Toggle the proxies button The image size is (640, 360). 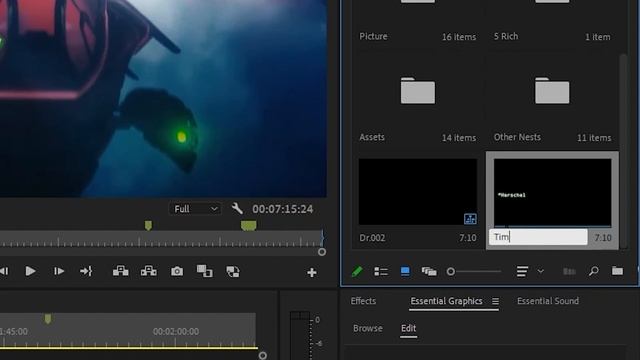(x=233, y=271)
